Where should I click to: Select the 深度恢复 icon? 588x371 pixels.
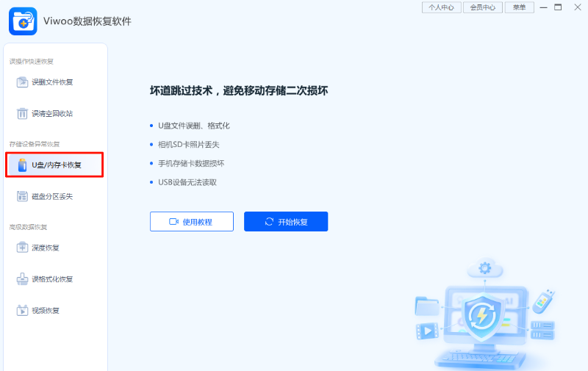[x=22, y=248]
